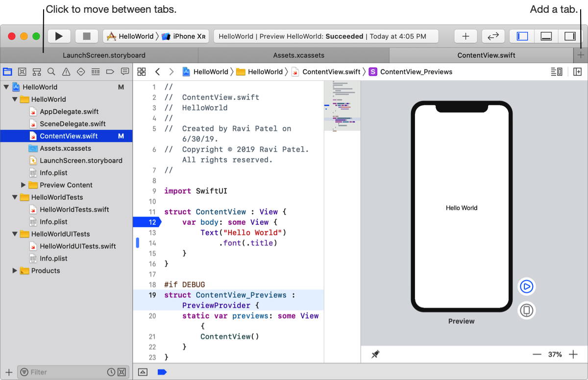The width and height of the screenshot is (588, 380).
Task: Preview on device button
Action: click(526, 310)
